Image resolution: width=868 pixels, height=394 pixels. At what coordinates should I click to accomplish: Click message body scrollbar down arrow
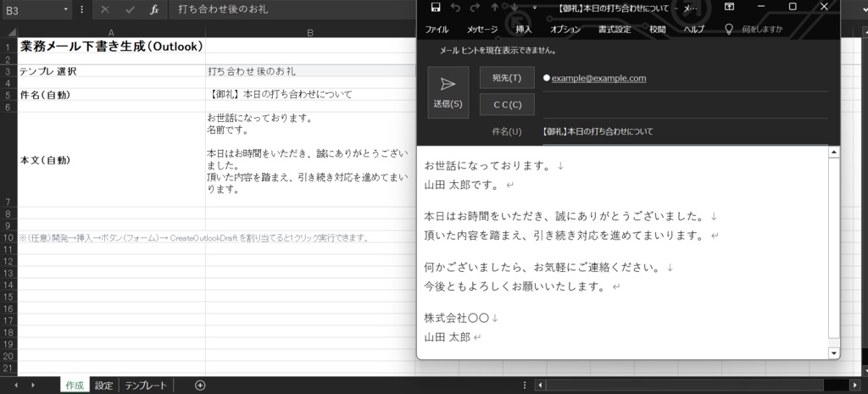click(x=834, y=352)
